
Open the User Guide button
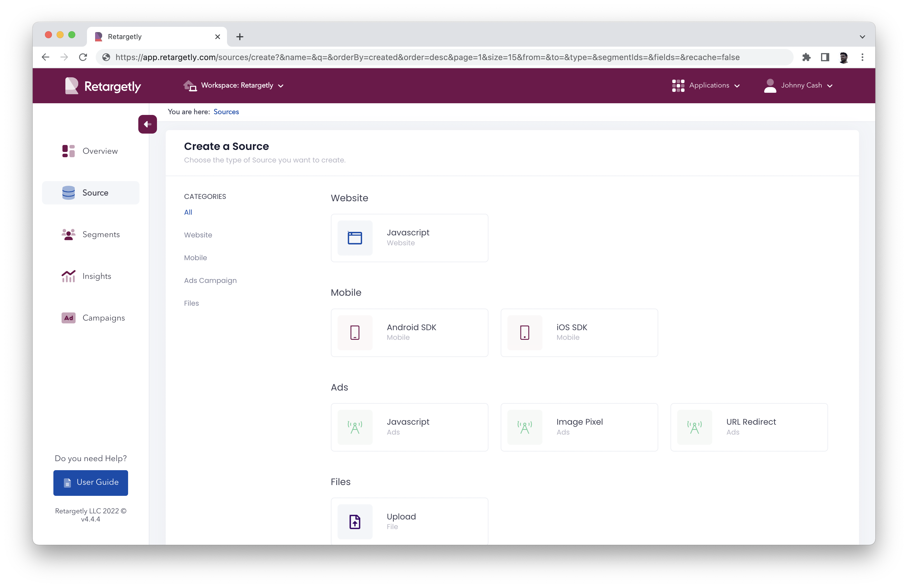pyautogui.click(x=91, y=482)
